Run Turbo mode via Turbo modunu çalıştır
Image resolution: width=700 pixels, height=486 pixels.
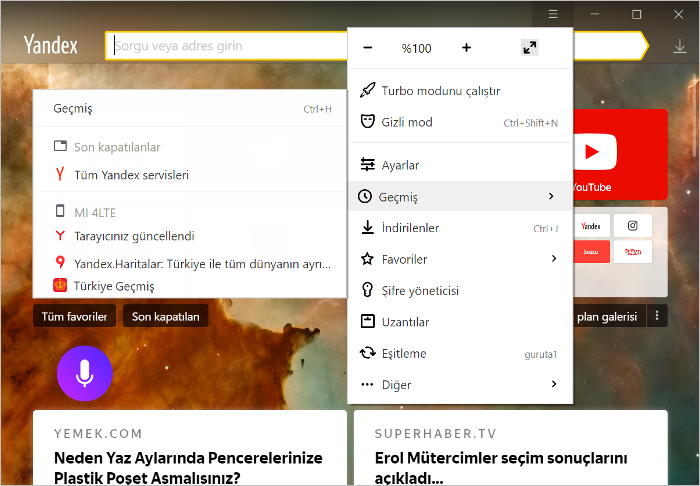pyautogui.click(x=460, y=91)
